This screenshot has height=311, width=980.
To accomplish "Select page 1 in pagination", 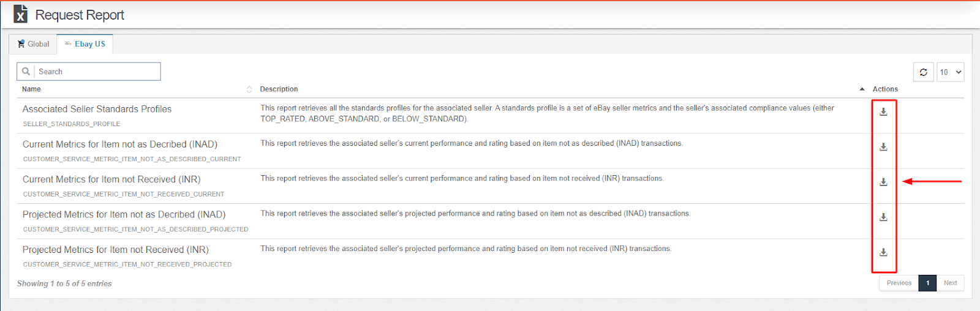I will tap(927, 283).
